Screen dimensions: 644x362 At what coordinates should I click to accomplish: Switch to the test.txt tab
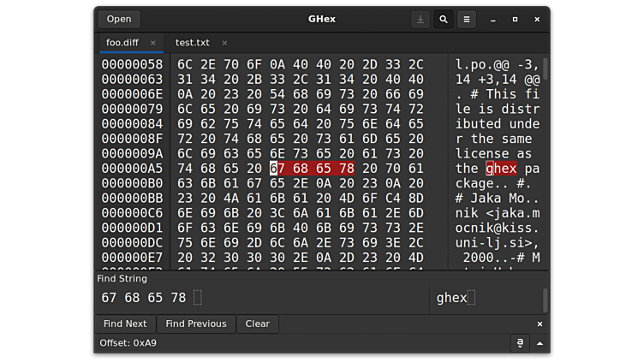(192, 43)
